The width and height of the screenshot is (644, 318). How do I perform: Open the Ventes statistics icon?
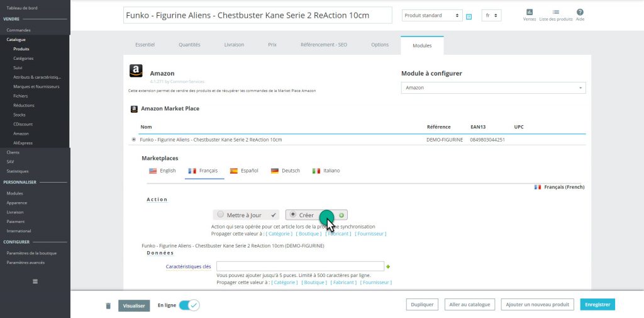click(x=530, y=13)
